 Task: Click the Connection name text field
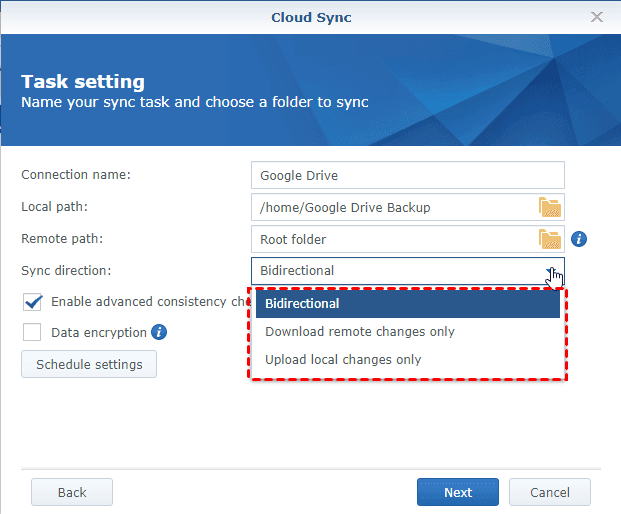pos(407,176)
